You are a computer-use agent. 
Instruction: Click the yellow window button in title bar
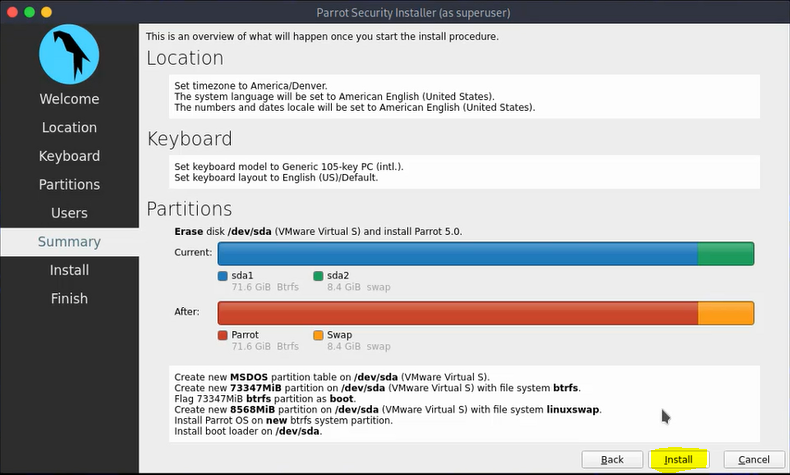46,12
